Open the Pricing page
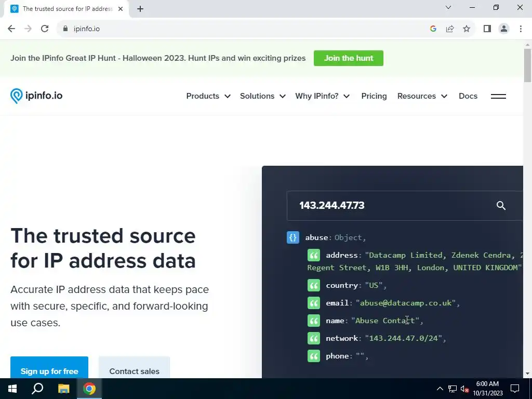Viewport: 532px width, 399px height. tap(374, 96)
